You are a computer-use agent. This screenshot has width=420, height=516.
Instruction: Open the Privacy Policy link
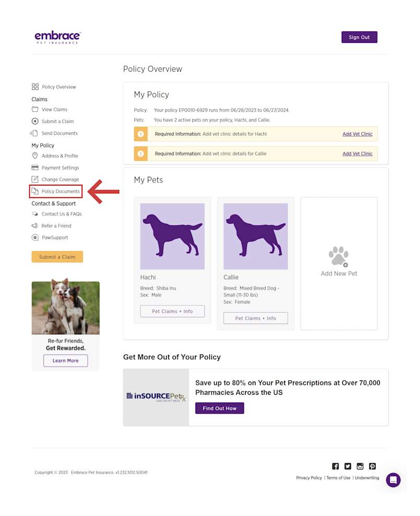(309, 477)
